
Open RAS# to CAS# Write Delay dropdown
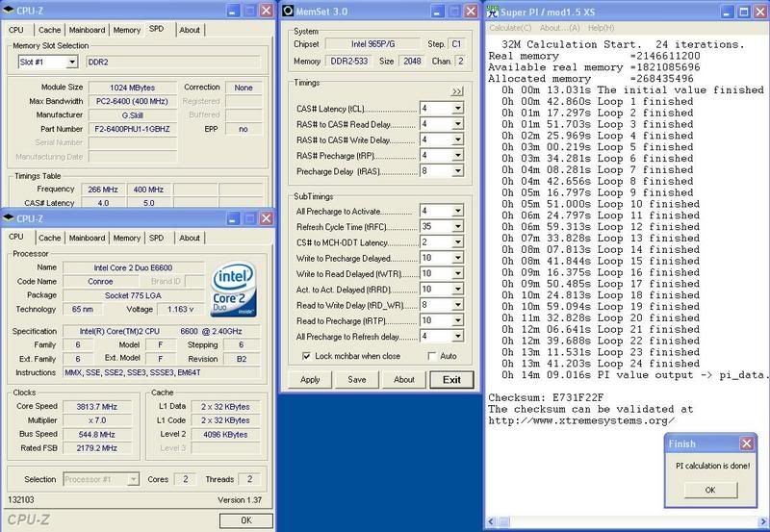click(457, 139)
